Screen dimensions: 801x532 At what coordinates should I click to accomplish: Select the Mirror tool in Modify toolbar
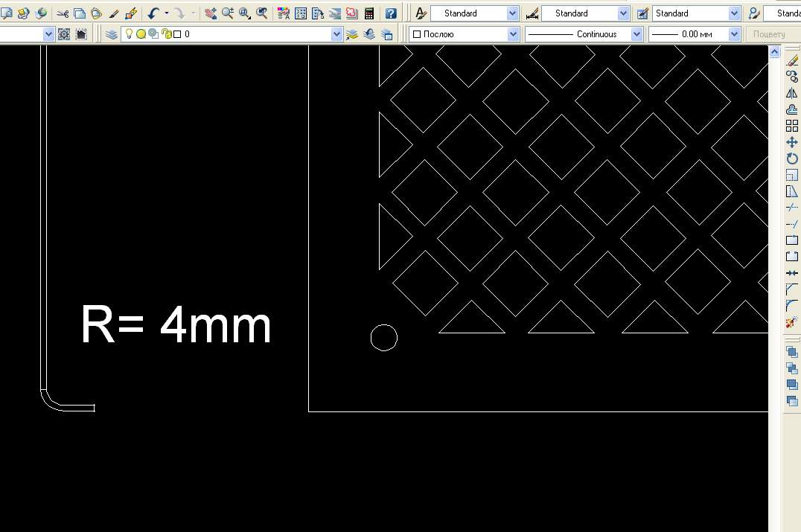(791, 93)
